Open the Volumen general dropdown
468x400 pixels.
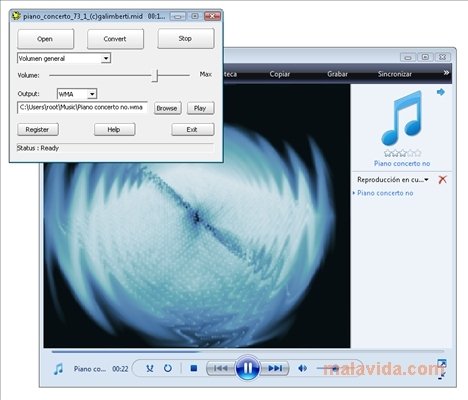coord(106,58)
